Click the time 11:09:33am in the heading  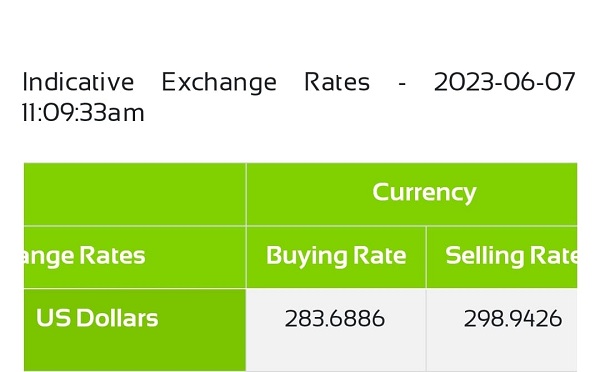click(x=83, y=113)
